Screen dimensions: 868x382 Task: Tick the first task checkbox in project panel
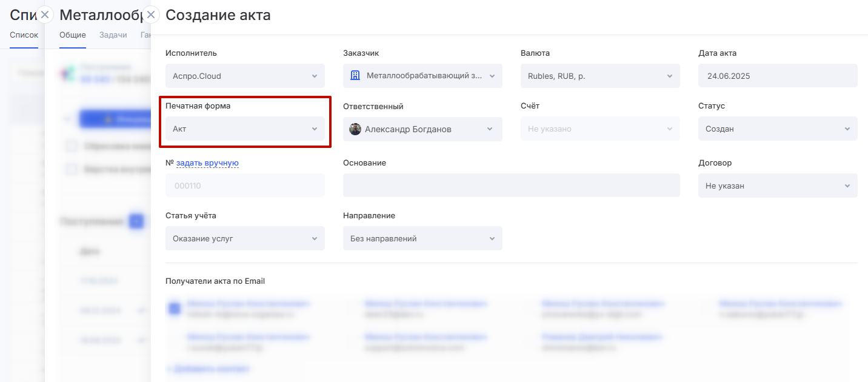point(72,146)
